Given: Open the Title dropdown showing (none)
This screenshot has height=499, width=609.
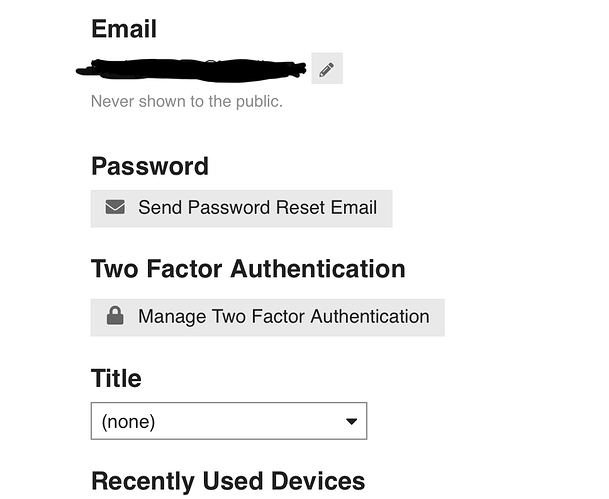Looking at the screenshot, I should 229,421.
